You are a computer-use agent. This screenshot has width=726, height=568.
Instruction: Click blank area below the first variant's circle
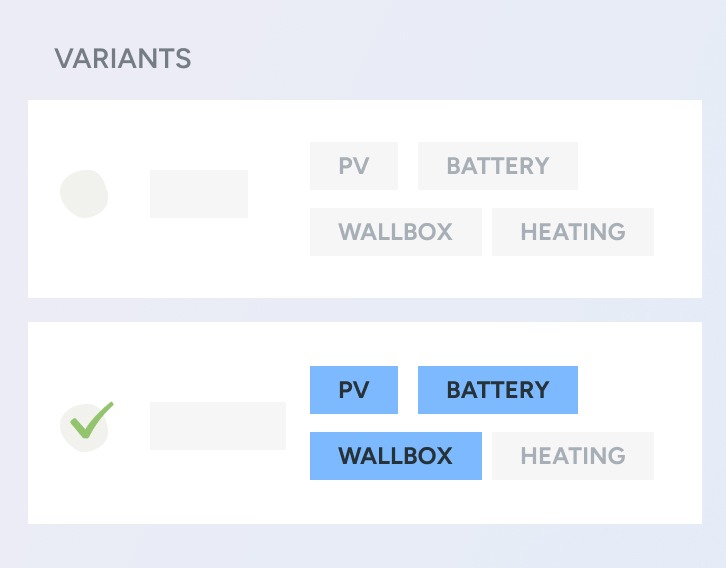[x=84, y=262]
